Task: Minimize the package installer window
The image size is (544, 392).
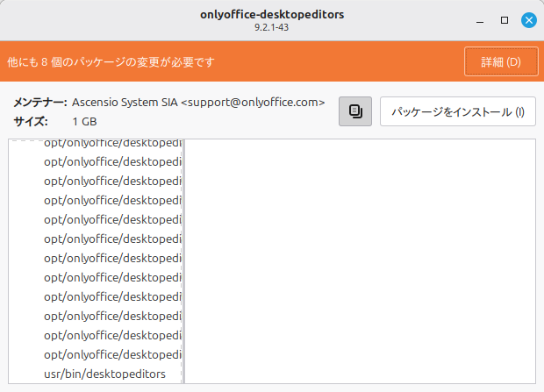Action: 480,19
